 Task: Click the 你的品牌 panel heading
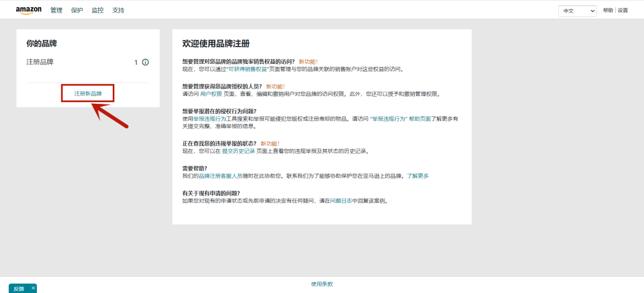point(42,44)
